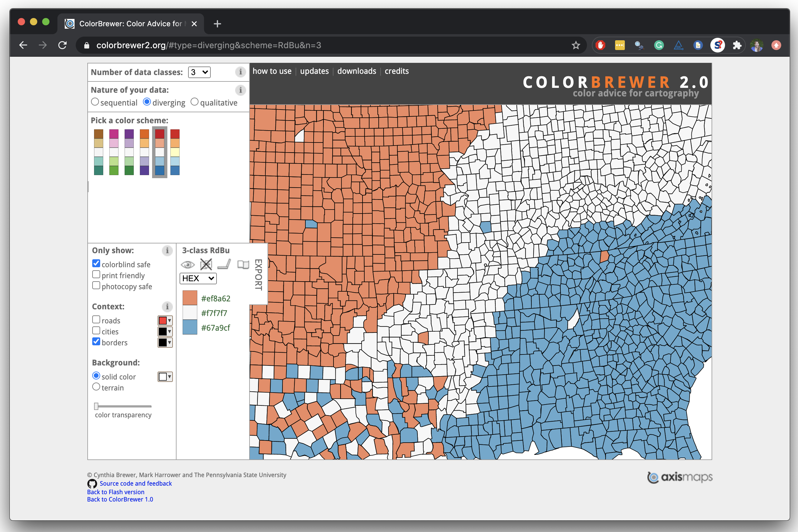Open the Chrome extensions puzzle icon
Viewport: 798px width, 532px height.
click(737, 45)
